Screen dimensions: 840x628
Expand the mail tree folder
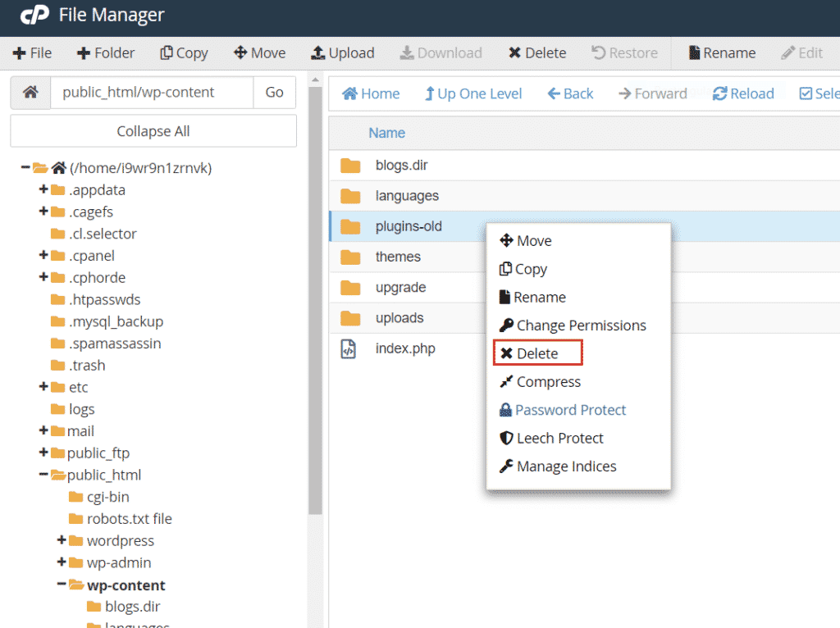click(43, 430)
